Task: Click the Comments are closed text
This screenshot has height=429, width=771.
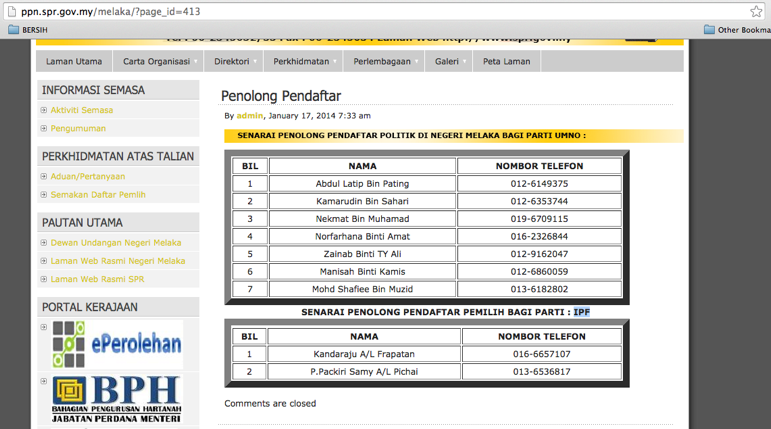Action: [x=270, y=403]
